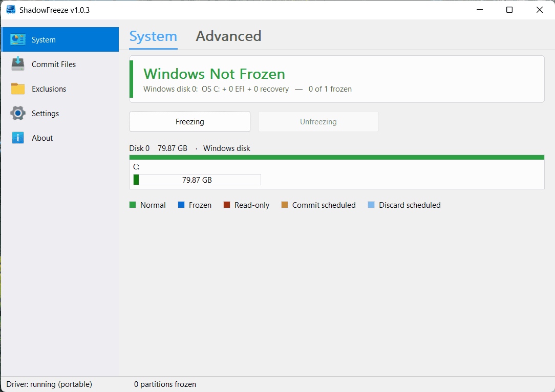Open Commit Files via its download icon
The image size is (555, 392).
point(18,64)
